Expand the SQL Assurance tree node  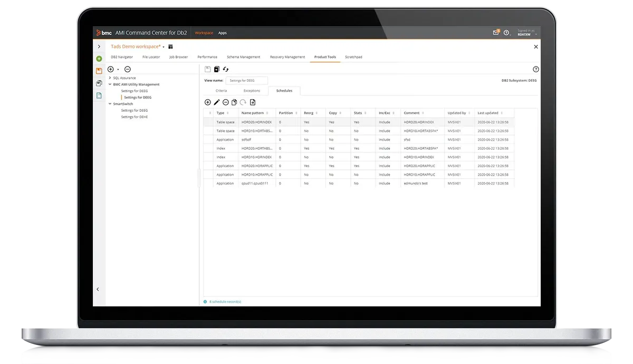click(x=110, y=78)
